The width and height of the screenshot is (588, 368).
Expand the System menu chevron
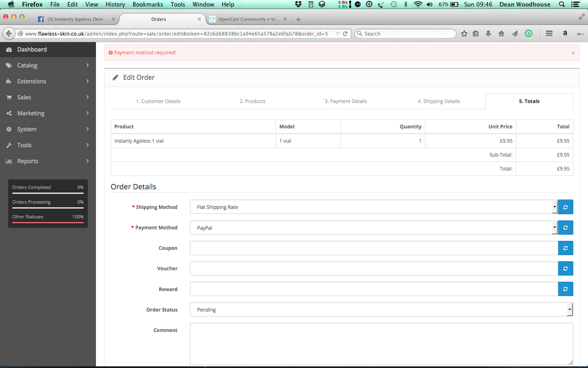(87, 129)
